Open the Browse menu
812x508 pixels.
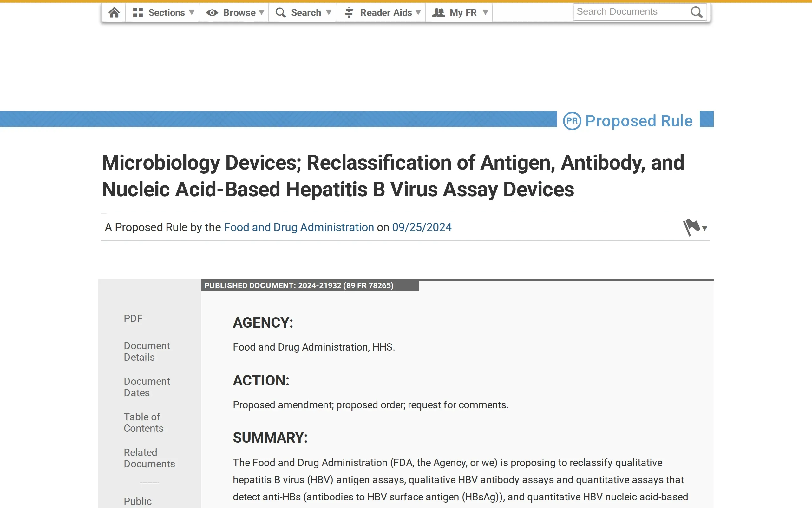pyautogui.click(x=234, y=12)
